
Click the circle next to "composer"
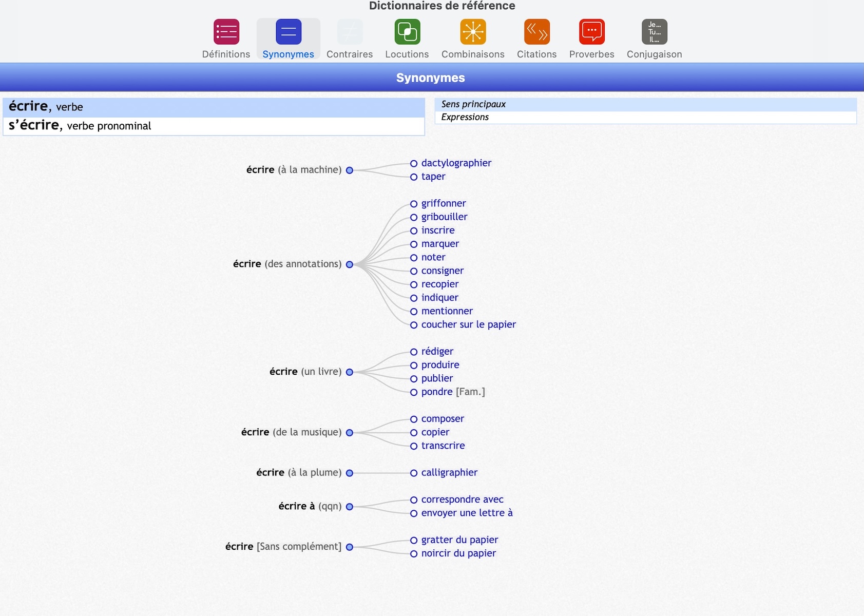click(414, 419)
